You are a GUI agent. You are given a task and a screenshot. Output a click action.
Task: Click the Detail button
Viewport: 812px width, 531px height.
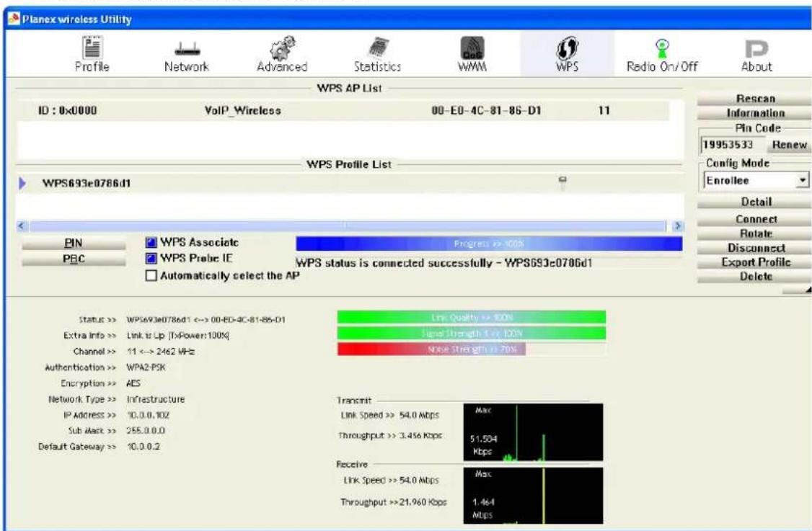[x=756, y=202]
